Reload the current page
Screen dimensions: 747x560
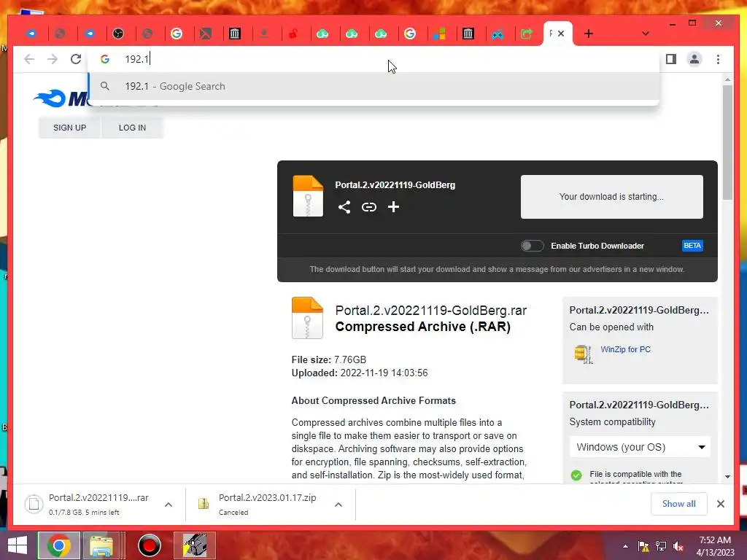point(76,59)
